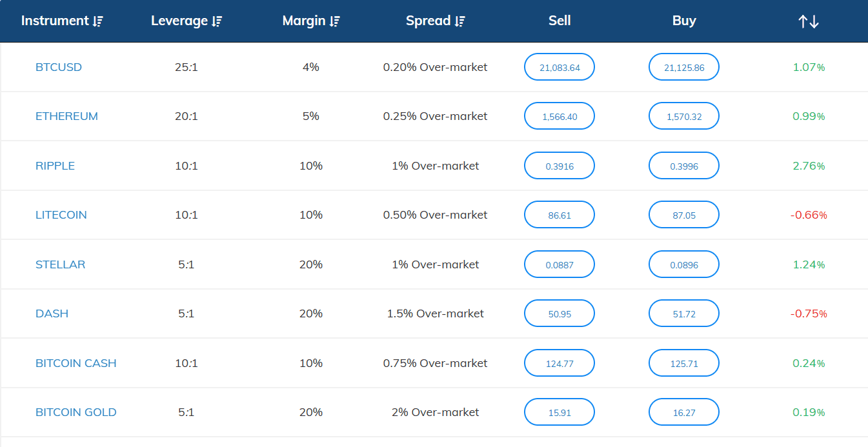Buy Ripple at 0.3996
This screenshot has height=447, width=868.
pyautogui.click(x=684, y=166)
